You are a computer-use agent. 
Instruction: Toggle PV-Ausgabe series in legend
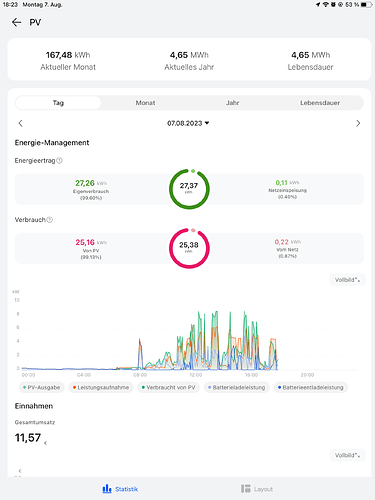tap(42, 387)
